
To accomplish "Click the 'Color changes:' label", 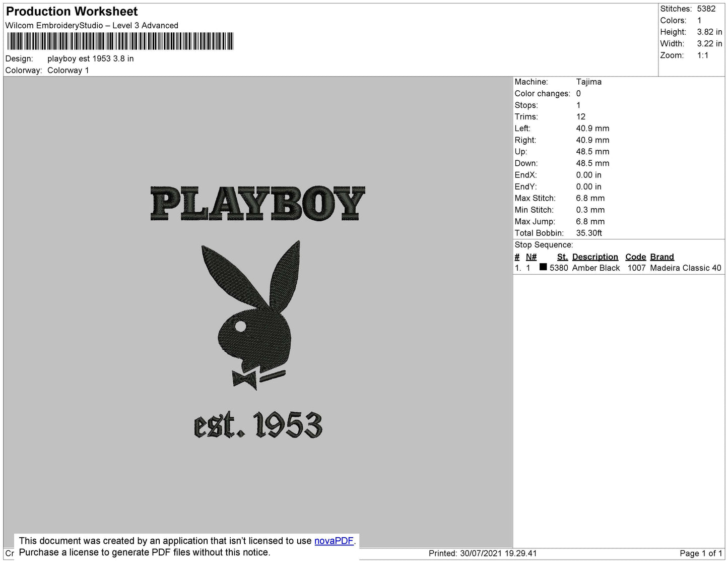I will click(x=543, y=94).
